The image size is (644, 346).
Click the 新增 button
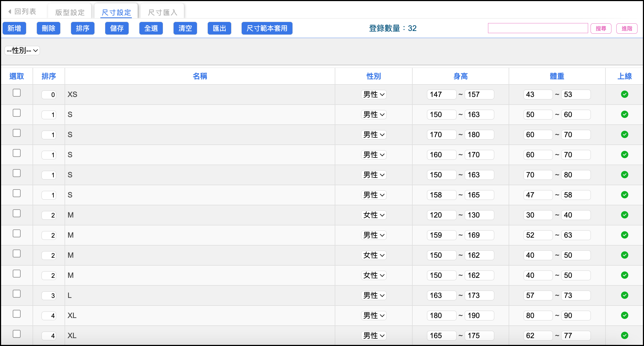14,28
